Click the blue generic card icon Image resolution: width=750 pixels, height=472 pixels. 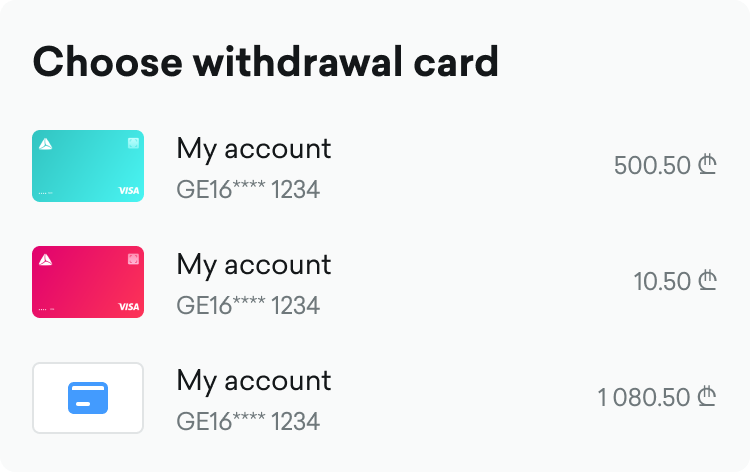pos(88,398)
